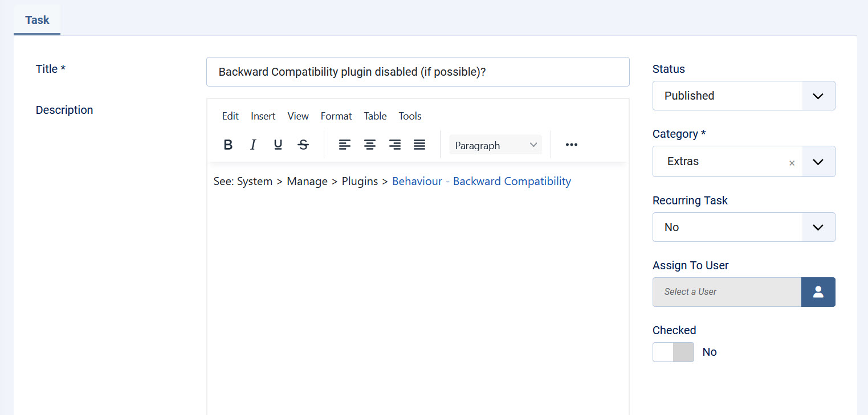Apply strikethrough formatting
This screenshot has width=868, height=415.
(303, 145)
